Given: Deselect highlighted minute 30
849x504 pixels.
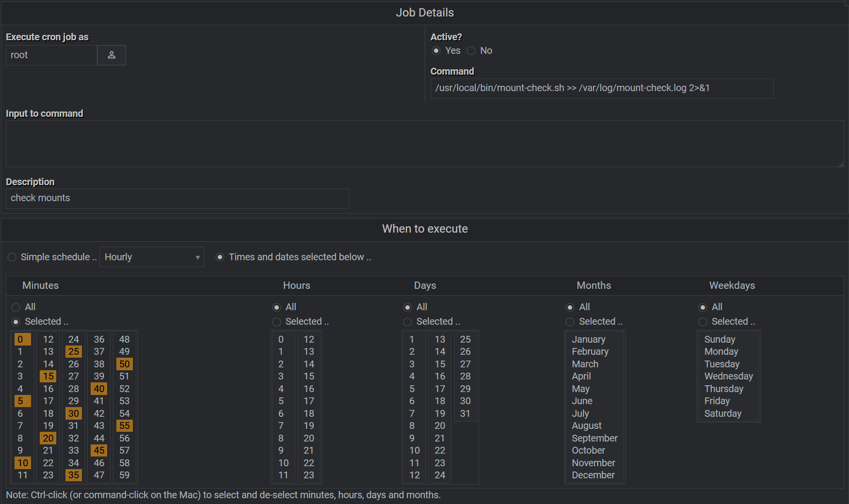Looking at the screenshot, I should (x=74, y=413).
